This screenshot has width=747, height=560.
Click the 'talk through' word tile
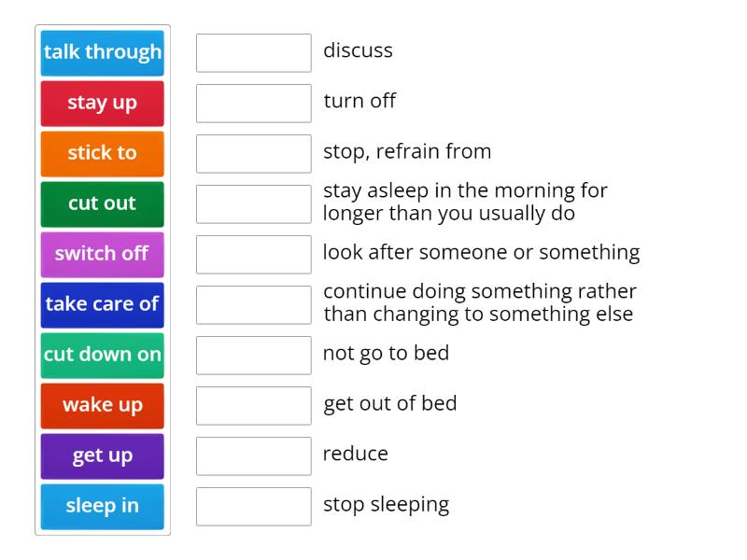pyautogui.click(x=103, y=52)
